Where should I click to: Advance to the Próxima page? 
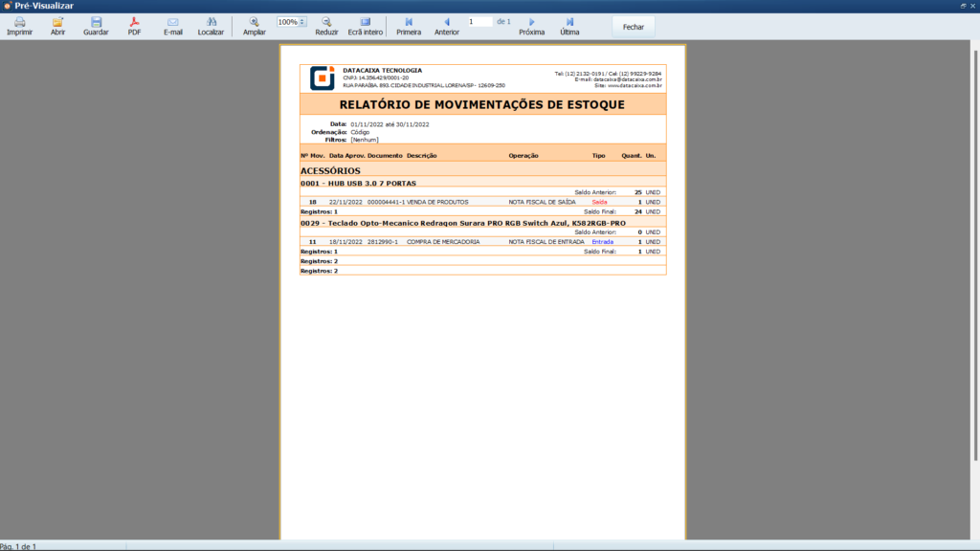coord(531,22)
